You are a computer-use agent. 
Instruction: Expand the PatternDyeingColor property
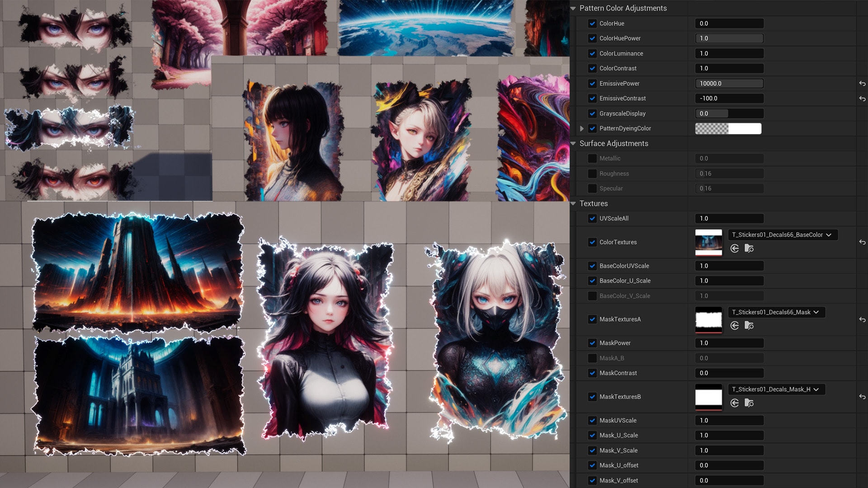[582, 129]
